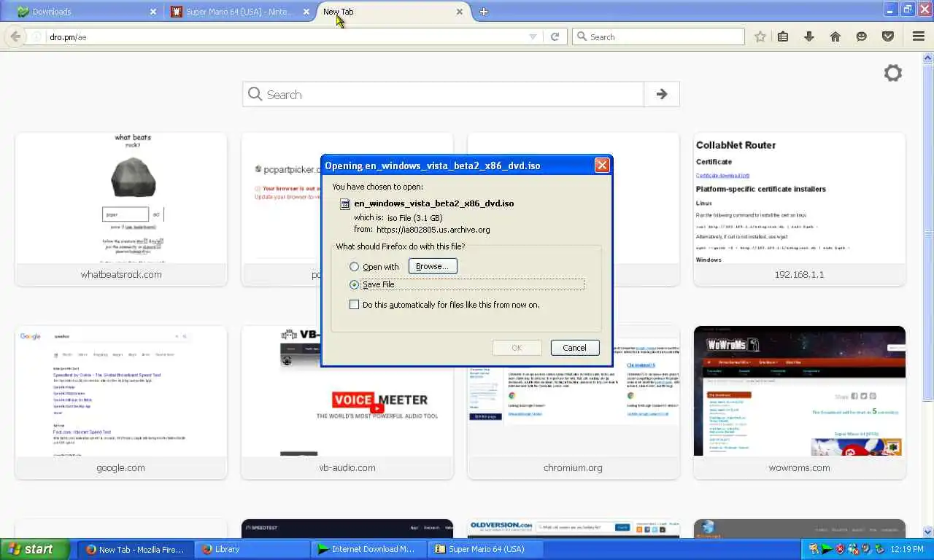Click the scrollbar down arrow

pos(928,532)
